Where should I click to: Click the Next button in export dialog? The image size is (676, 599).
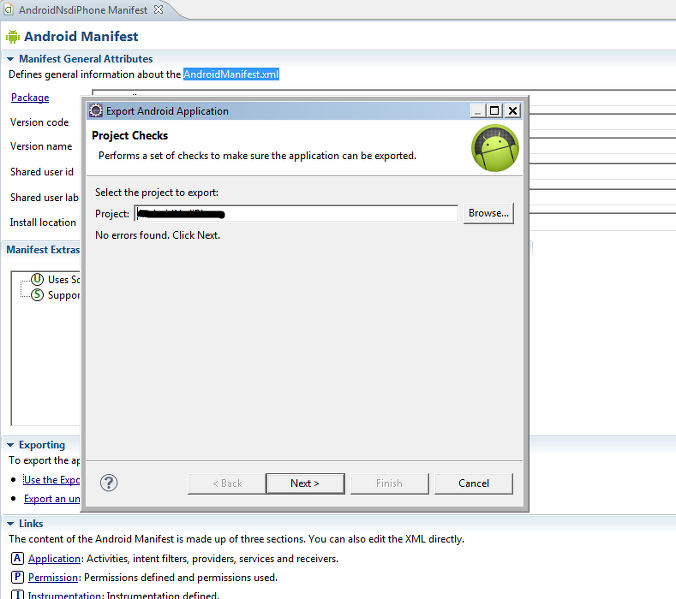pyautogui.click(x=305, y=483)
